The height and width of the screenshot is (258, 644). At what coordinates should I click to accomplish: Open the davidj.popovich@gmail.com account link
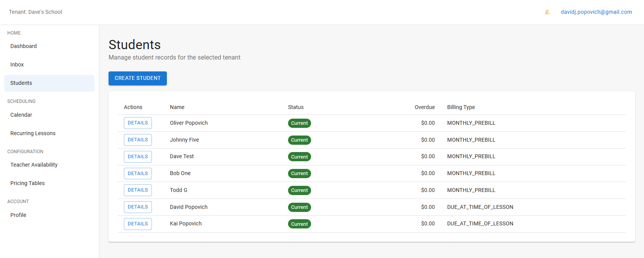(596, 12)
